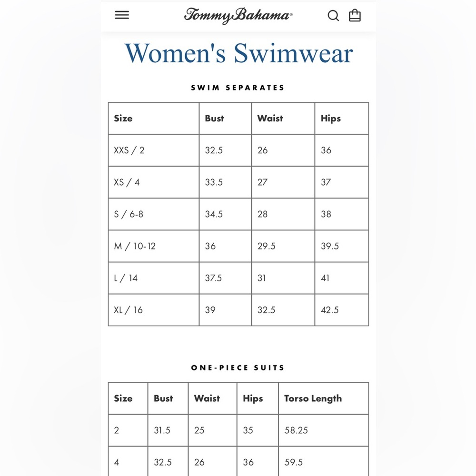Click the 59.5 torso length value
The image size is (476, 476).
[293, 462]
